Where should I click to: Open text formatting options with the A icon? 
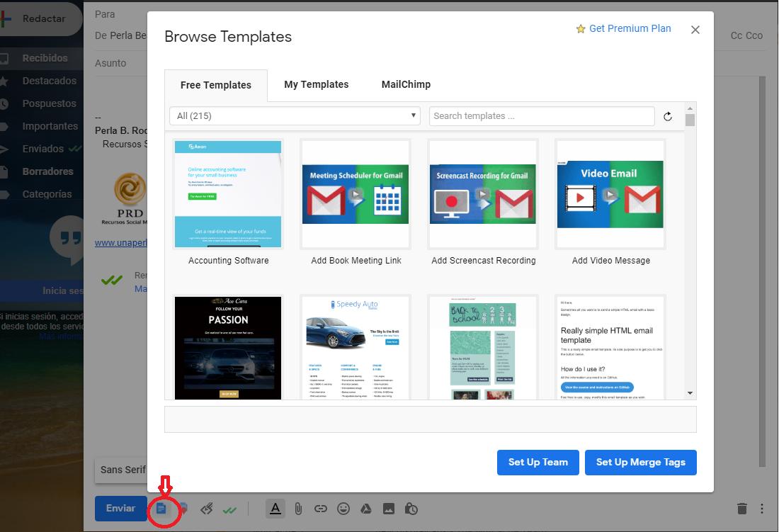(275, 508)
